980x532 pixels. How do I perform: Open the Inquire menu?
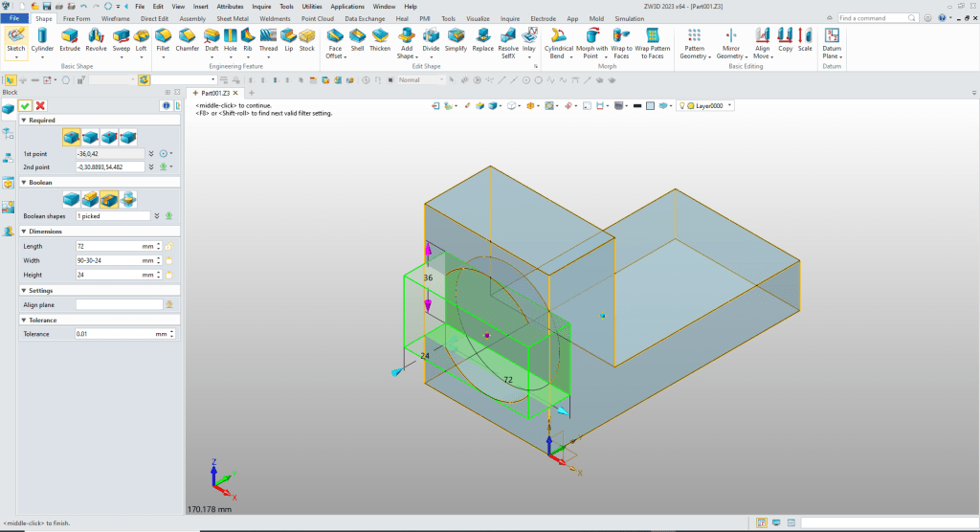pos(260,6)
